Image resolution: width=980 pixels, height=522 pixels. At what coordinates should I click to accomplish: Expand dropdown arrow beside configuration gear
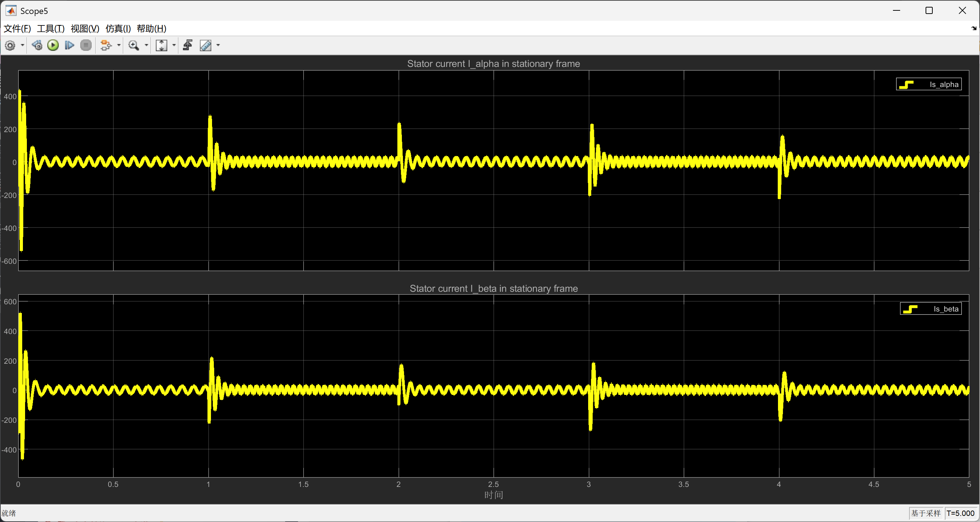click(23, 45)
